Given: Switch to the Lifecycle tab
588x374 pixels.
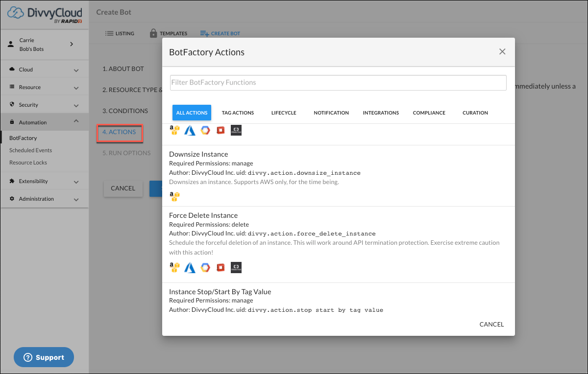Looking at the screenshot, I should (x=284, y=113).
